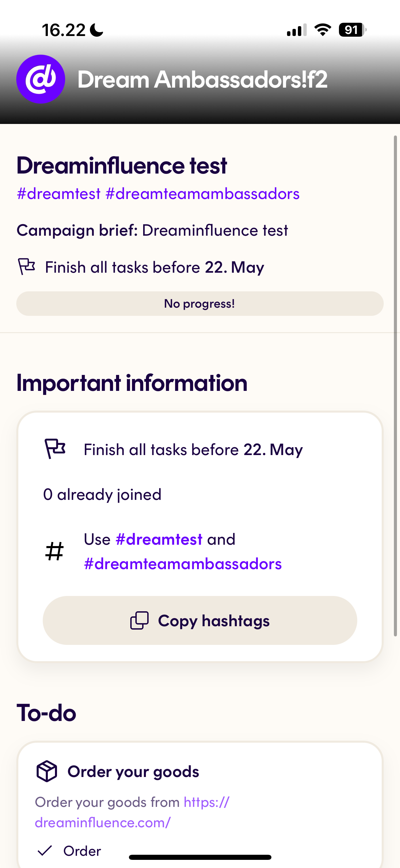Tap #dreamtest hashtag under the campaign title
The image size is (400, 868).
coord(59,194)
